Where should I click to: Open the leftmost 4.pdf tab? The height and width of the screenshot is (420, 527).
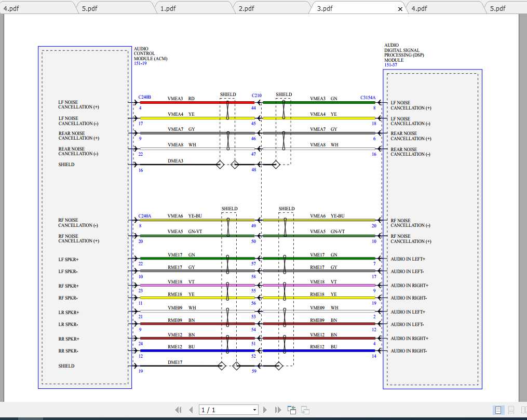(x=13, y=8)
